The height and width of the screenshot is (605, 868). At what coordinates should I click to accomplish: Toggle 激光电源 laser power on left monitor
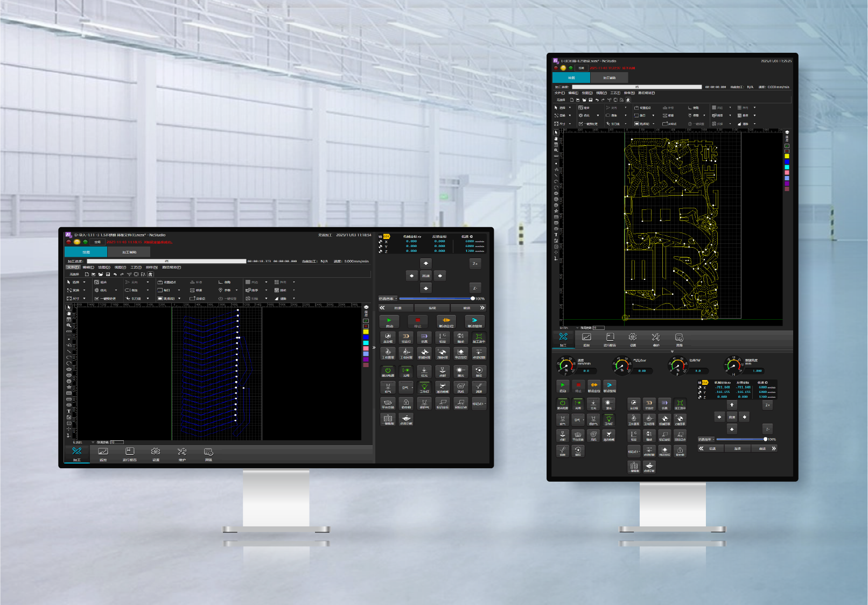(x=388, y=371)
